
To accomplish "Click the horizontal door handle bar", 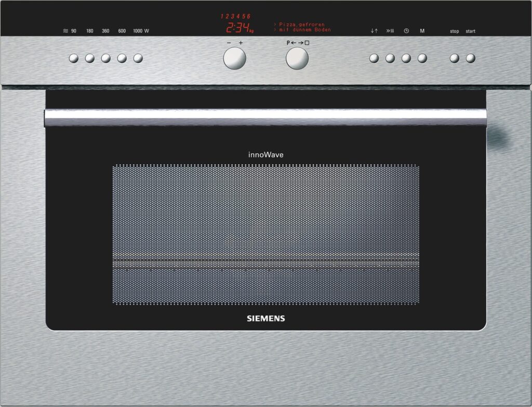I will click(265, 118).
